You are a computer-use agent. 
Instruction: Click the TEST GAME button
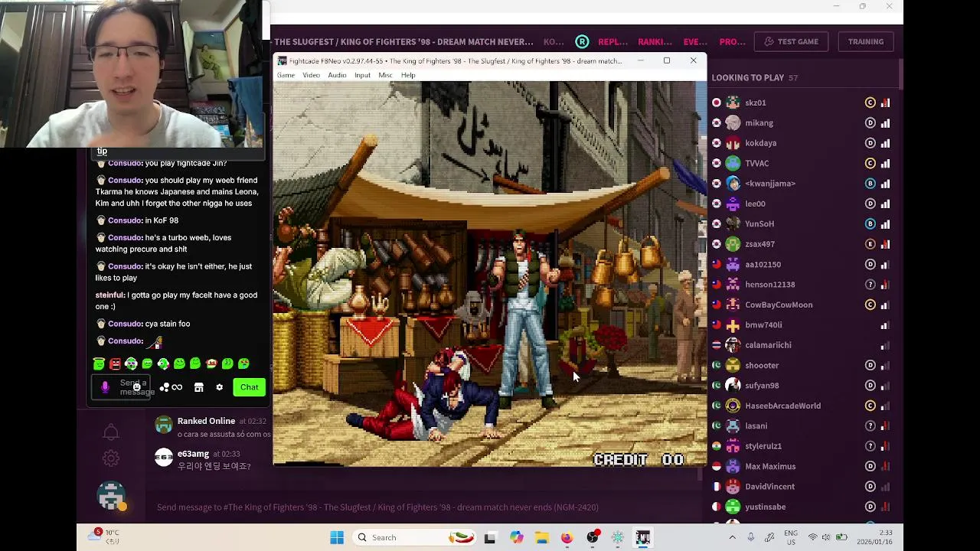(x=791, y=41)
